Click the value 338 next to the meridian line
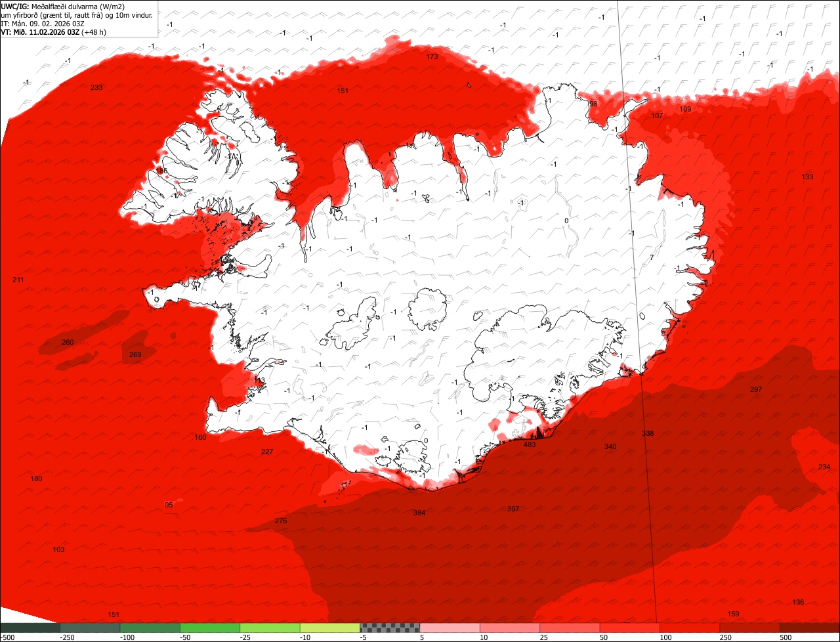The image size is (840, 642). (x=648, y=433)
